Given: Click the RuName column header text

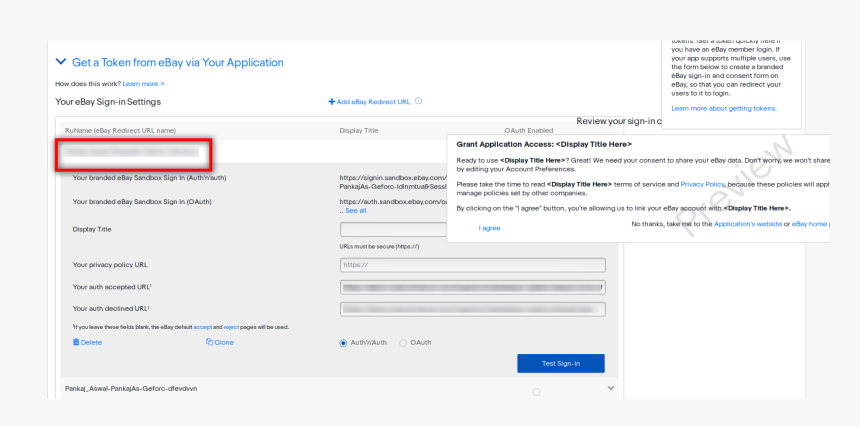Looking at the screenshot, I should tap(120, 130).
